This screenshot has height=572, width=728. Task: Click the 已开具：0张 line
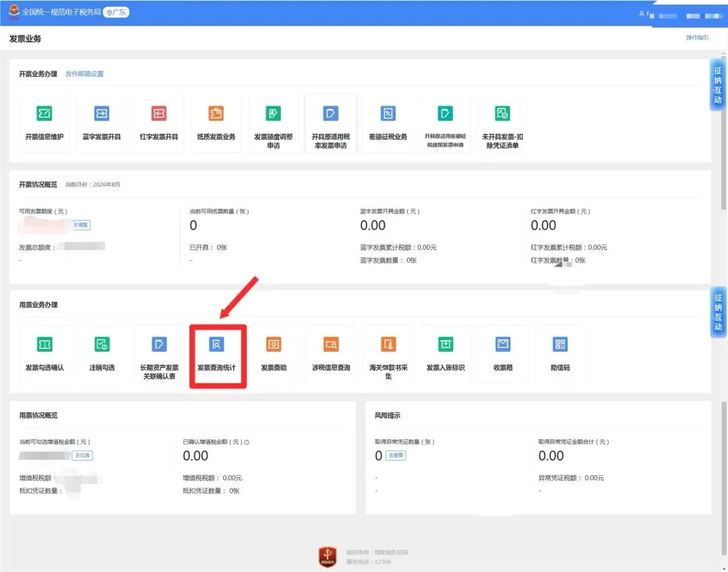(208, 248)
